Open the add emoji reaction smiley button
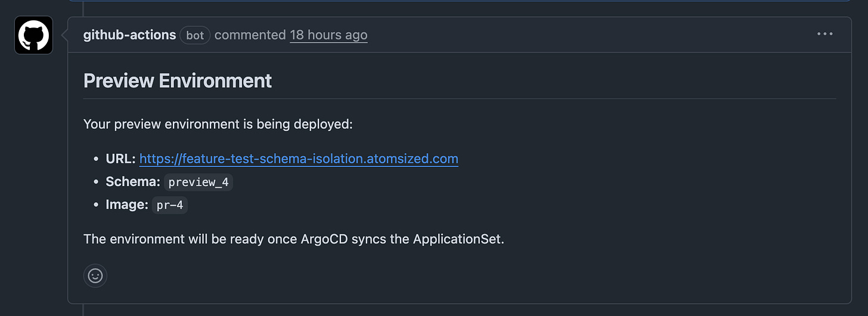The image size is (868, 316). (x=95, y=275)
